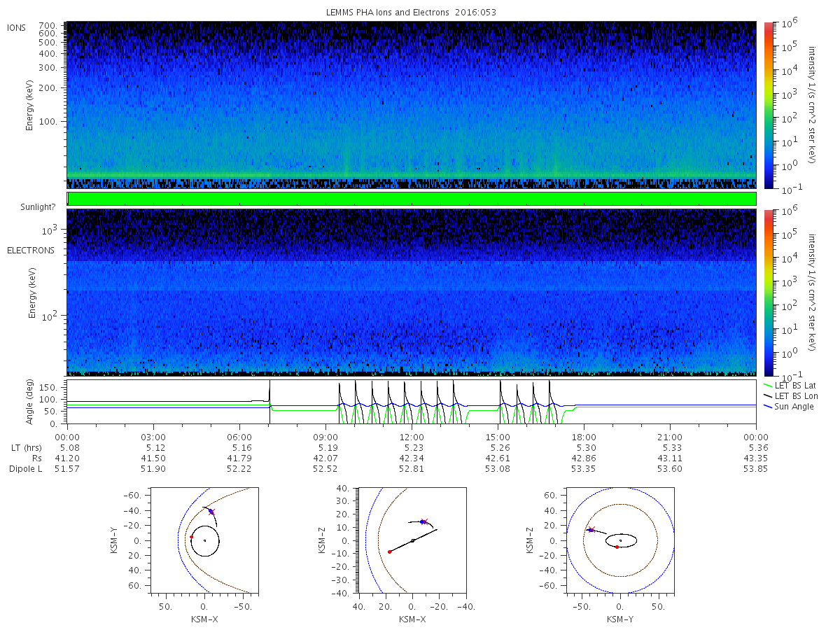This screenshot has width=840, height=630.
Task: Click the 'Sunlight?' label
Action: click(39, 208)
